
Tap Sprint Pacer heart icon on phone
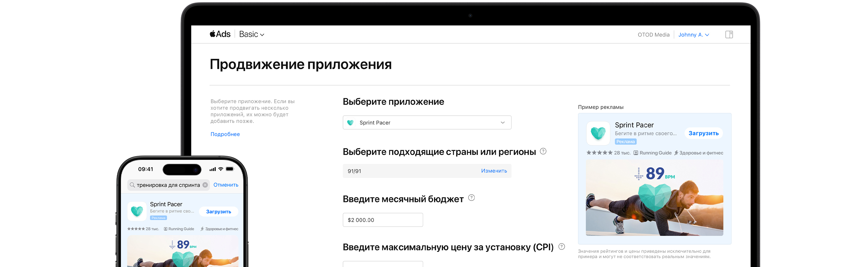click(137, 211)
